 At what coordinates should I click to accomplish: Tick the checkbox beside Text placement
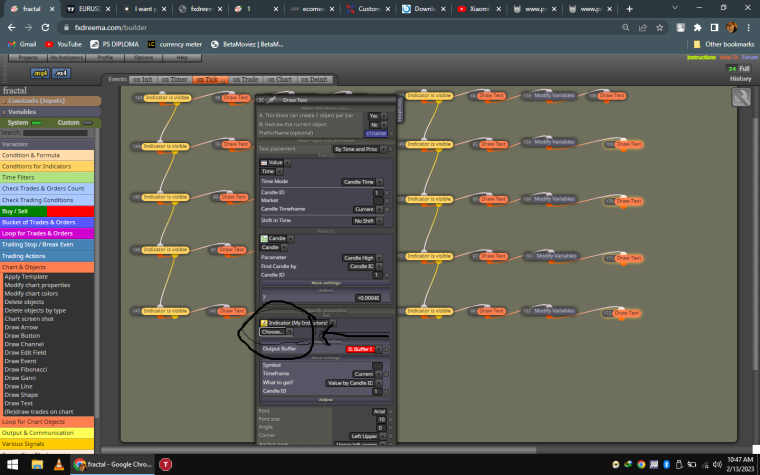coord(391,149)
